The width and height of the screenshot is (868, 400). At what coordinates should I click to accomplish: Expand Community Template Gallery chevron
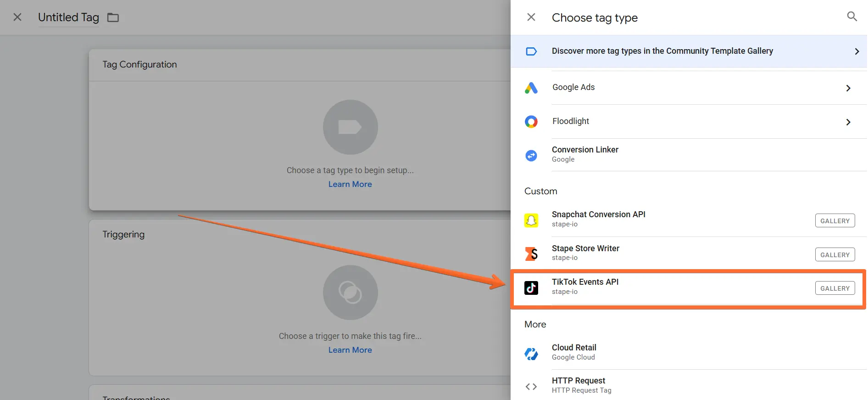857,51
